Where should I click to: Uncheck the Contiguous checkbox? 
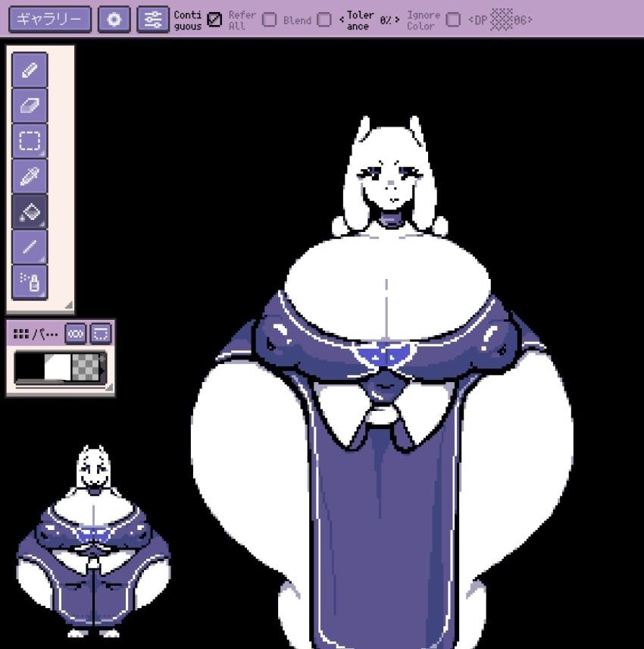click(x=214, y=20)
